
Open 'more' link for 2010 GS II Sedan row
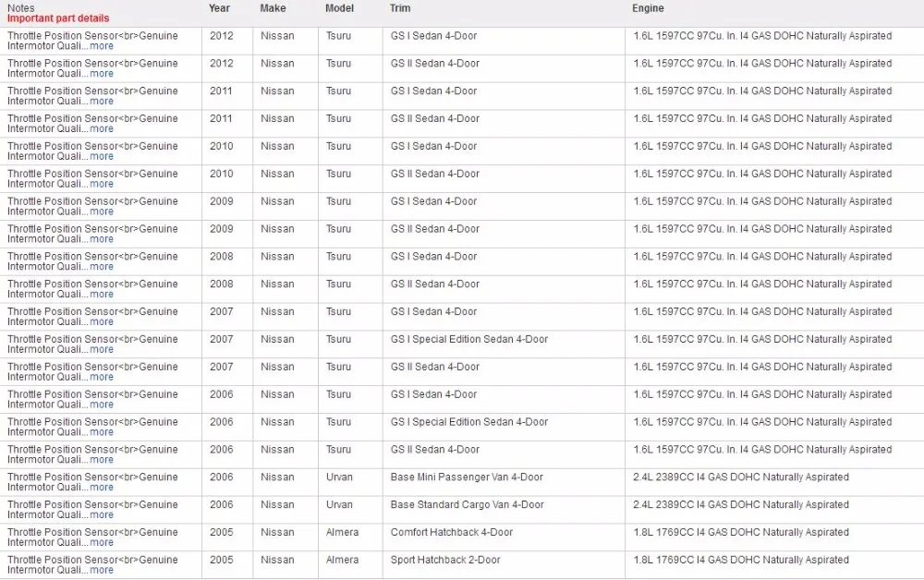(x=102, y=185)
